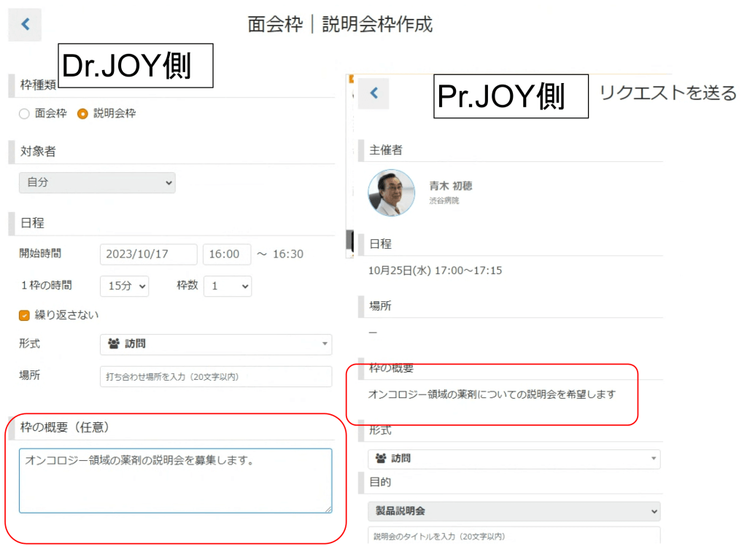Click the back arrow on Pr.JOY screen
The height and width of the screenshot is (560, 747).
373,93
